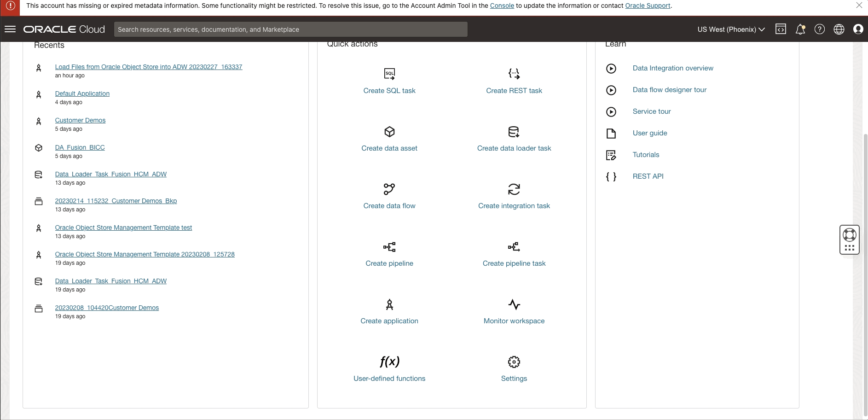Open Create REST task quick action
The width and height of the screenshot is (868, 420).
514,81
